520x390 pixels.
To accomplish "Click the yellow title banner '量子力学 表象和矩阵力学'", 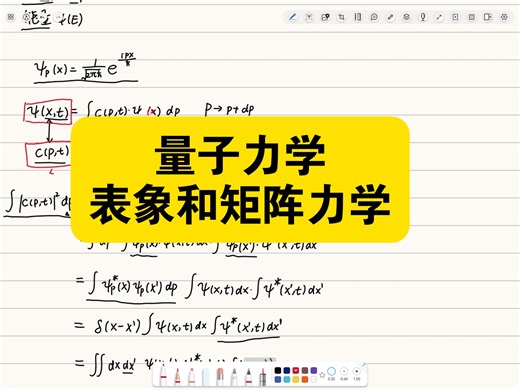I will pos(240,179).
